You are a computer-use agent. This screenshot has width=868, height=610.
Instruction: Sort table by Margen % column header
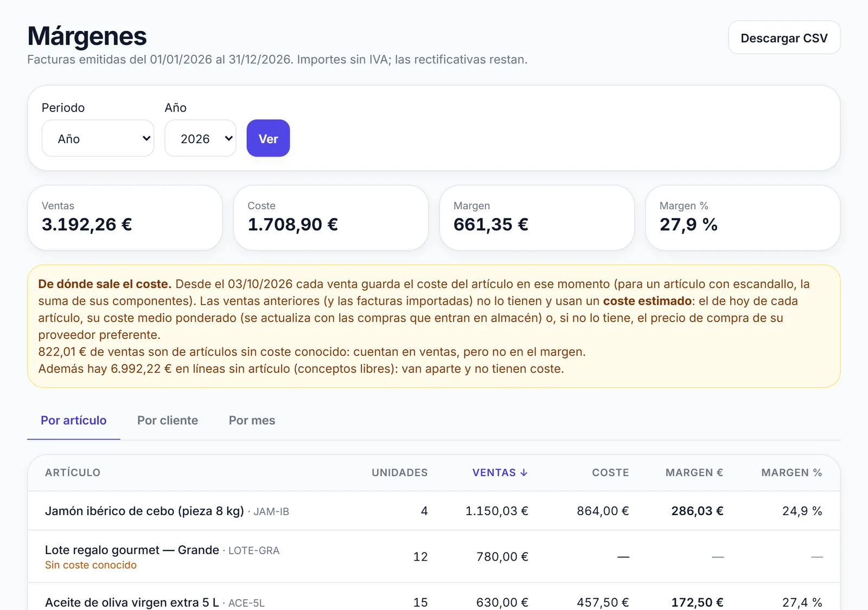792,472
